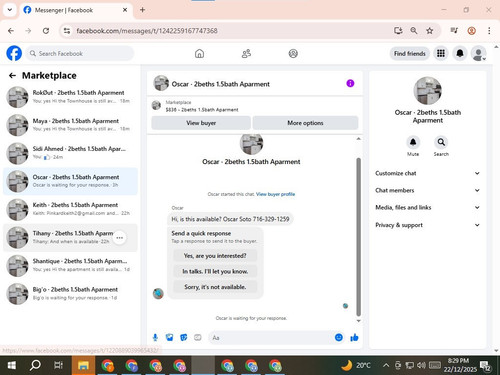Go back in browser history
500x375 pixels.
(x=11, y=31)
